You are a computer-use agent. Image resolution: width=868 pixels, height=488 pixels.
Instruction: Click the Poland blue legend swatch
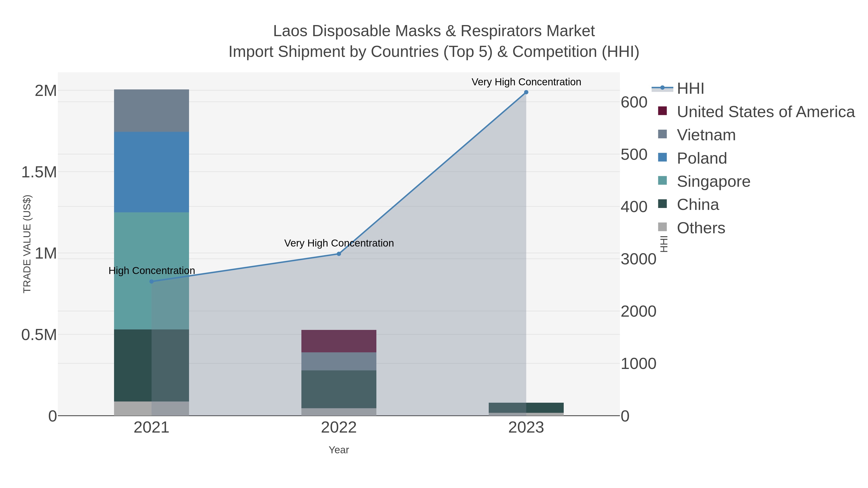pyautogui.click(x=663, y=157)
